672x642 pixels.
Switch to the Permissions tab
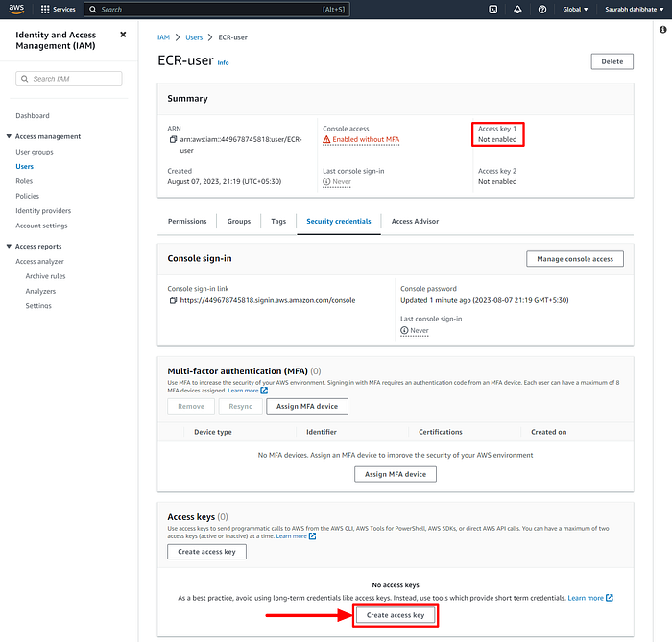(187, 221)
